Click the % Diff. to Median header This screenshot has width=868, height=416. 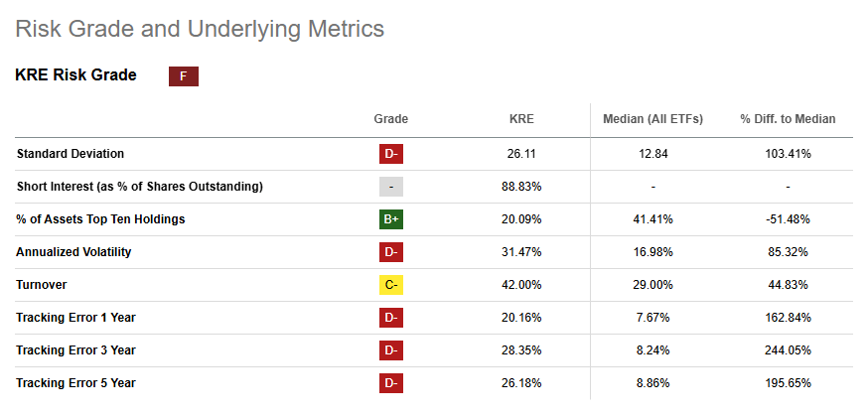pos(788,119)
